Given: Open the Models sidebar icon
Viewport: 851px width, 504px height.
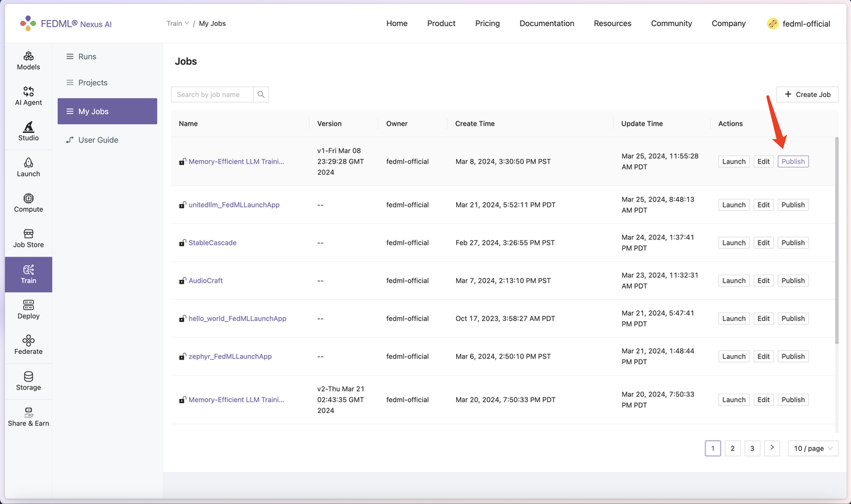Looking at the screenshot, I should click(x=29, y=57).
